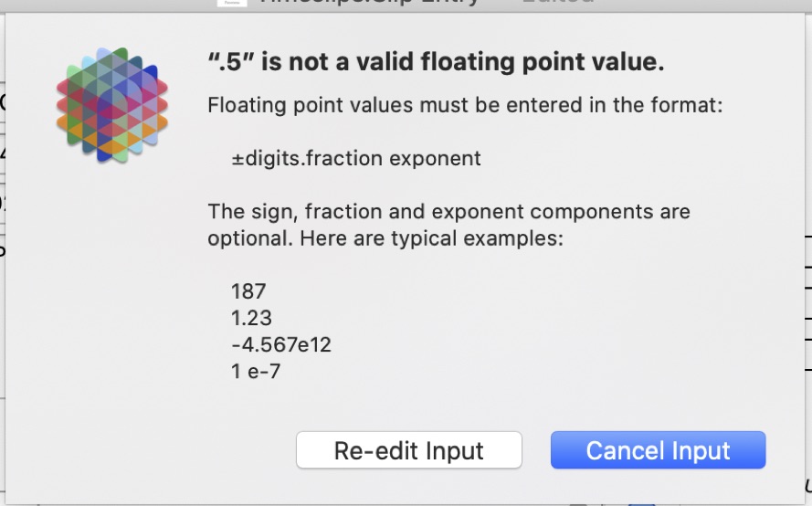Click the word "optional" in the description

point(247,239)
